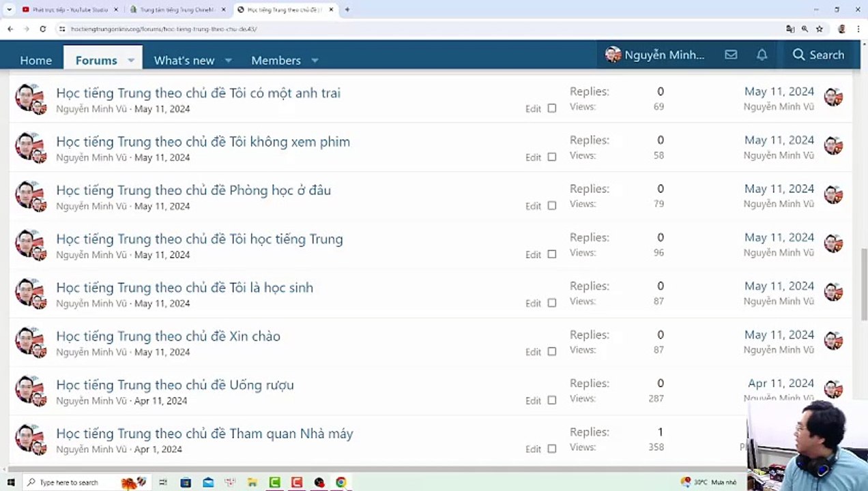
Task: Check the Uống rượu thread checkbox
Action: (552, 400)
